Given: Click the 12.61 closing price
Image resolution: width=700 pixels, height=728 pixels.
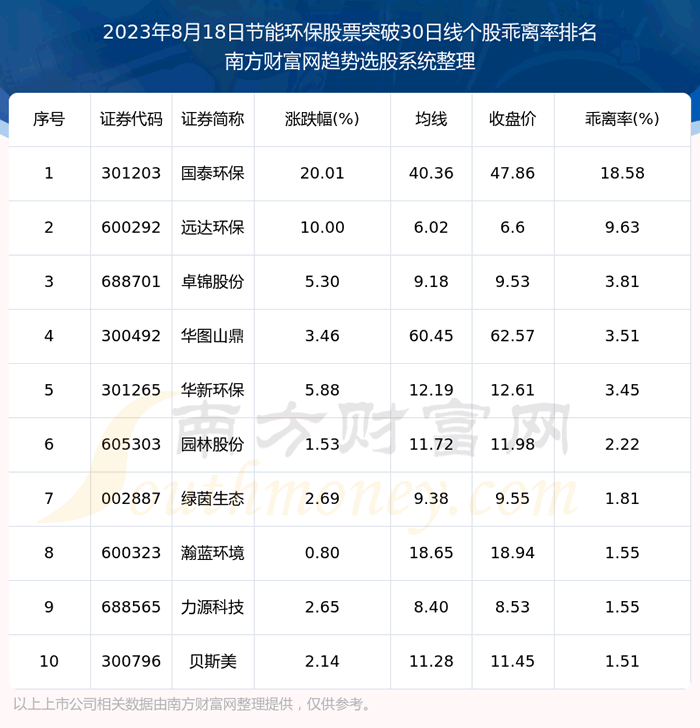Looking at the screenshot, I should (512, 390).
